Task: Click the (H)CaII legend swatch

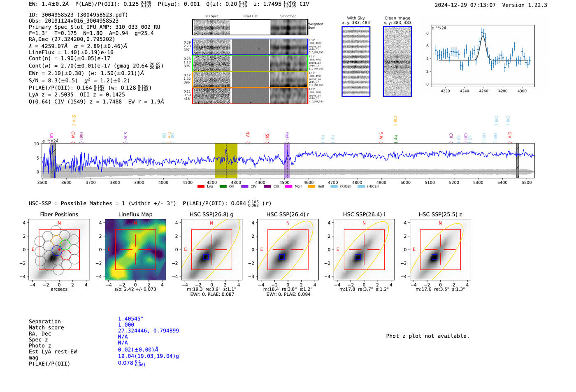Action: [x=361, y=186]
